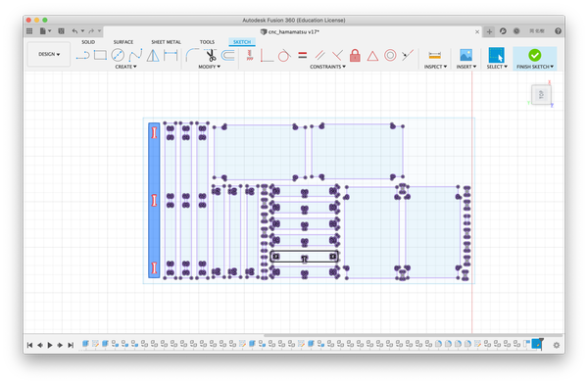Activate the Fix/Unfix lock constraint
Screen dimensions: 588x384
click(355, 56)
